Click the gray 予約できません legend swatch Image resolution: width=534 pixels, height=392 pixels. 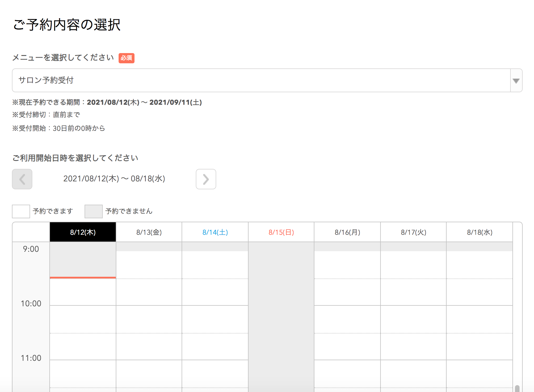coord(94,211)
